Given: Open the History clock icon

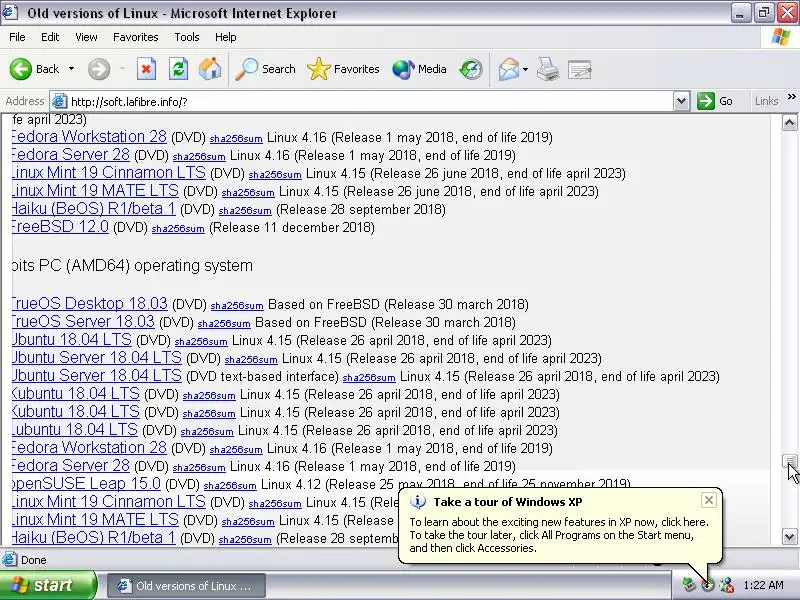Looking at the screenshot, I should click(470, 69).
